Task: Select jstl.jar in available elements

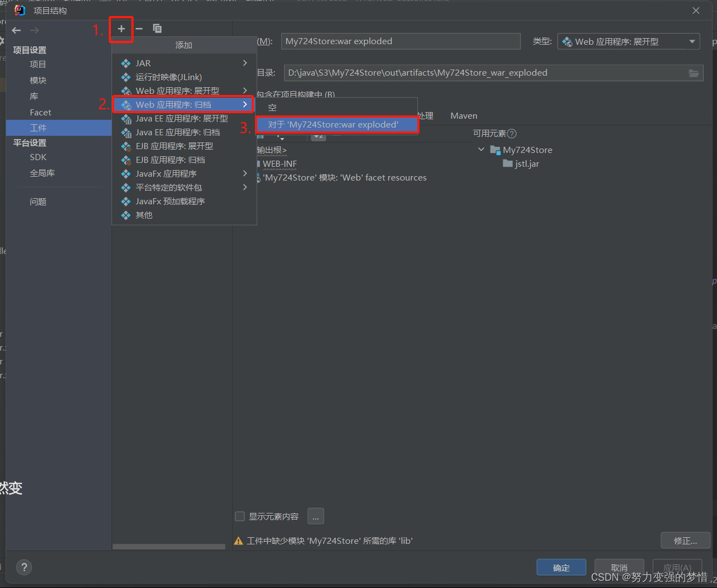Action: 521,164
